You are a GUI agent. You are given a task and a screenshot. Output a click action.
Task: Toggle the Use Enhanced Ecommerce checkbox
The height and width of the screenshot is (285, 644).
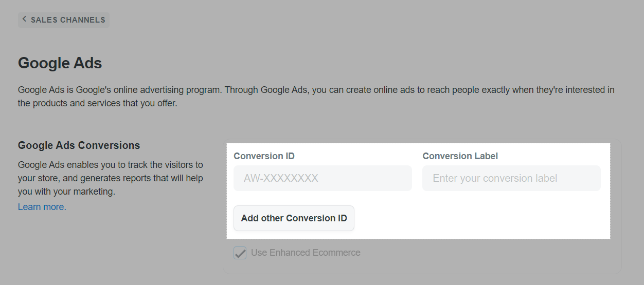tap(240, 253)
